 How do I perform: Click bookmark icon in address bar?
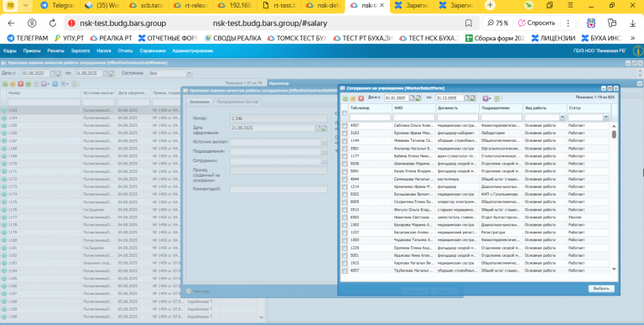(468, 23)
